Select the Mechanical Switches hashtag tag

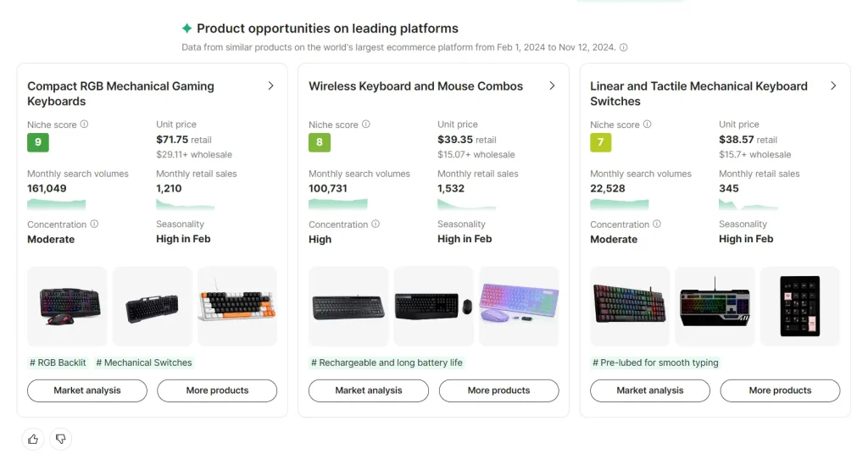point(144,363)
